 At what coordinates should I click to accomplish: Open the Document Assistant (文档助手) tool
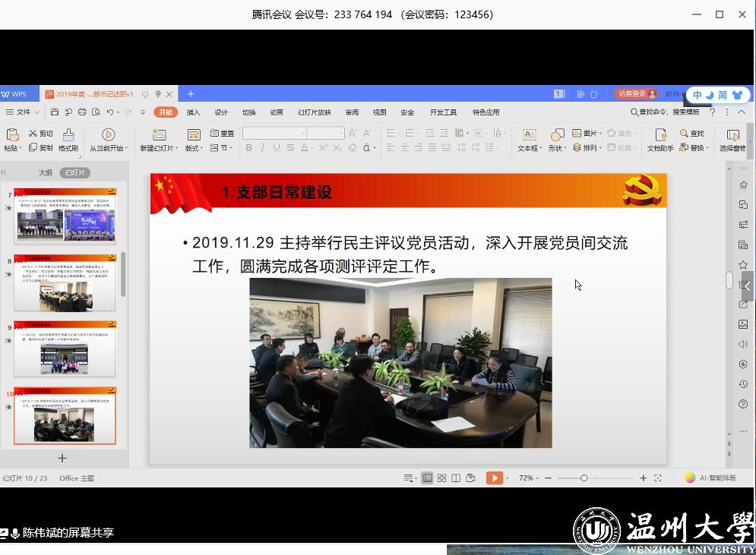pos(660,135)
